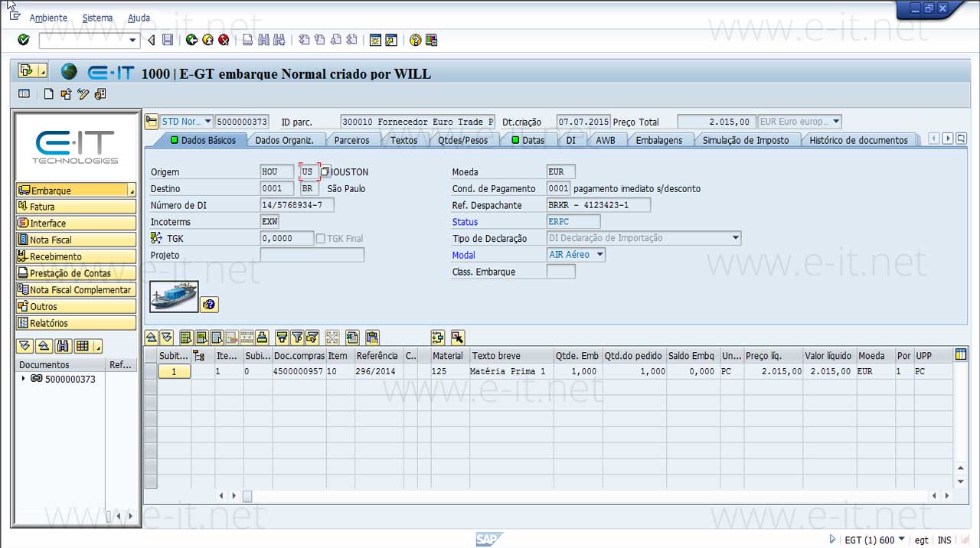Image resolution: width=980 pixels, height=548 pixels.
Task: Switch to the Parceiros tab
Action: coord(351,140)
